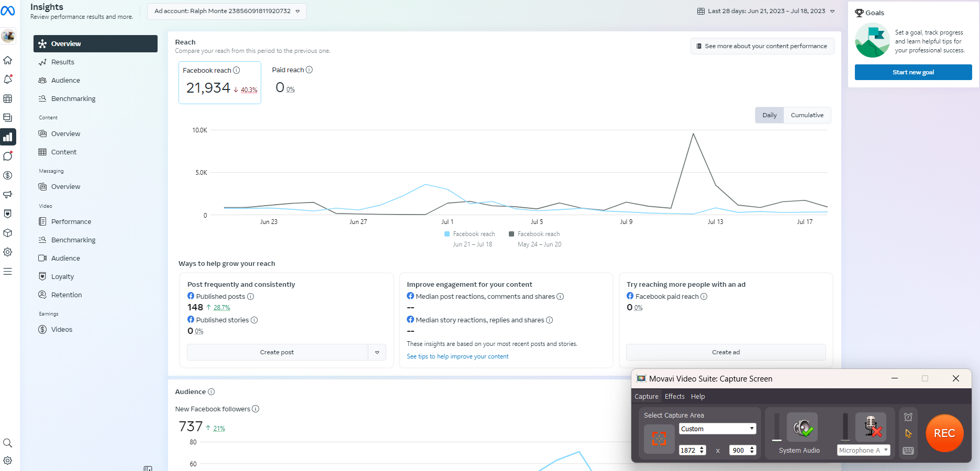Viewport: 980px width, 471px height.
Task: Open the planner grid icon in sidebar
Action: [8, 98]
